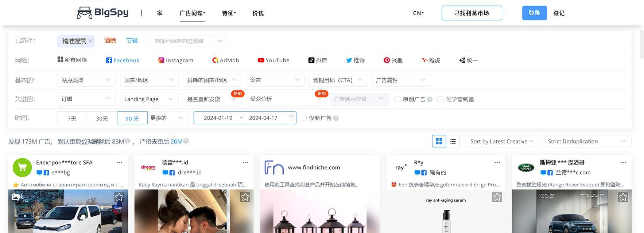Go to 家 home page
The image size is (644, 233).
(x=160, y=13)
